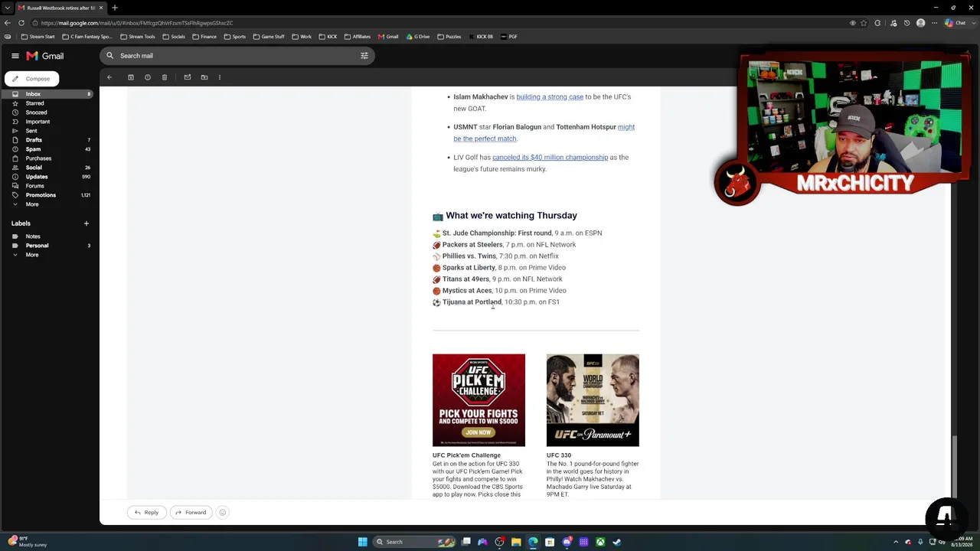Open File Explorer from the taskbar

(516, 542)
